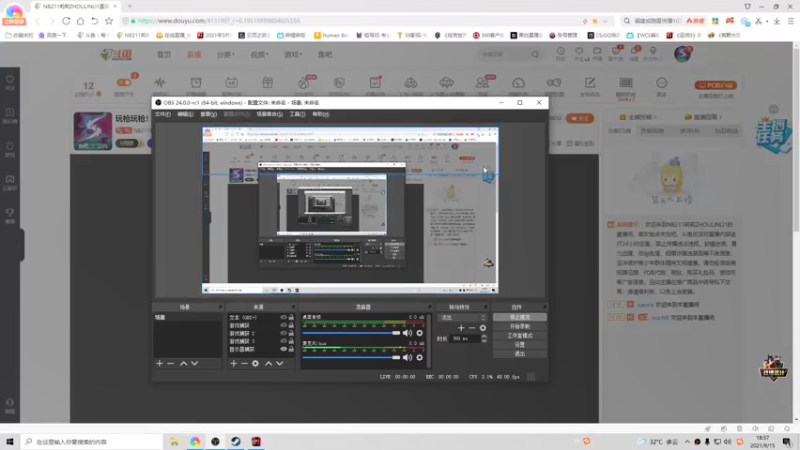800x450 pixels.
Task: Open the follow heart icon in Douyu left sidebar
Action: coord(10,80)
